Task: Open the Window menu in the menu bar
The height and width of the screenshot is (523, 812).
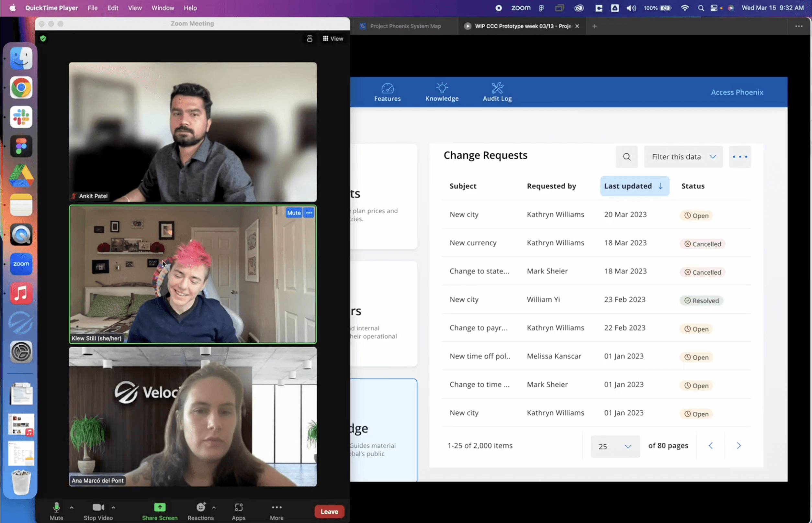Action: click(x=163, y=8)
